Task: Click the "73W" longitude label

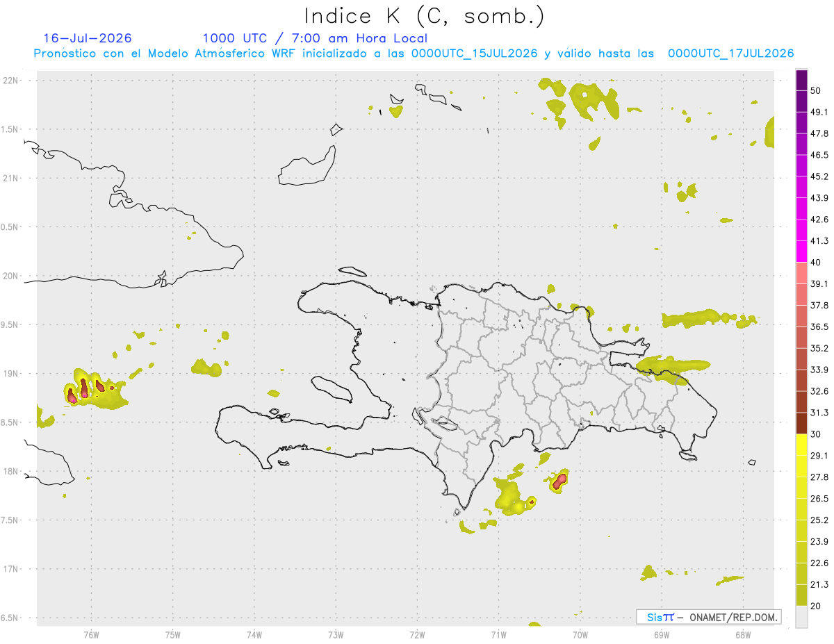Action: tap(336, 634)
